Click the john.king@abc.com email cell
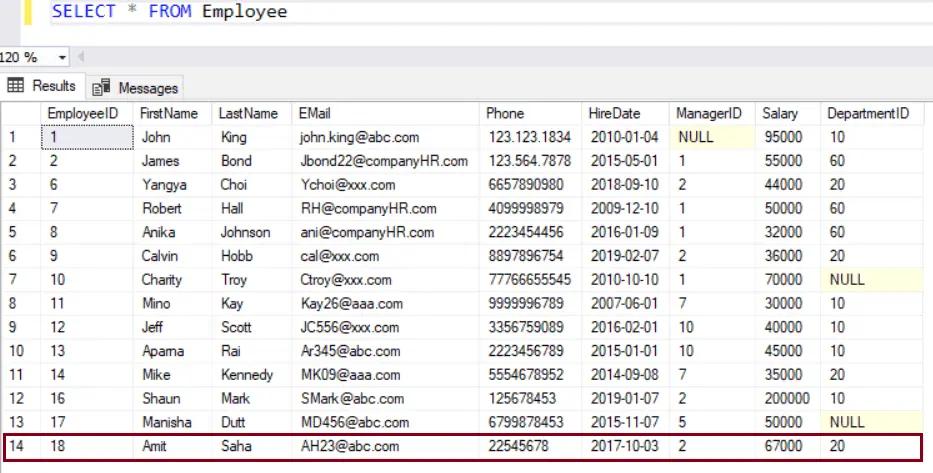Viewport: 933px width, 473px height. (x=359, y=137)
